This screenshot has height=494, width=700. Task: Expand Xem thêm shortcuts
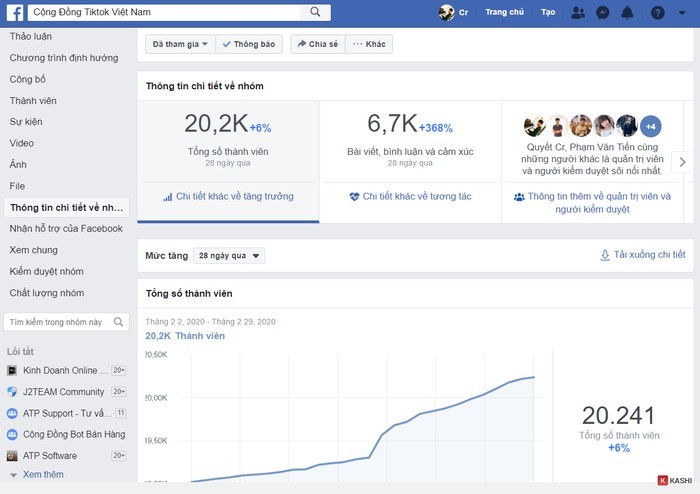tap(43, 474)
